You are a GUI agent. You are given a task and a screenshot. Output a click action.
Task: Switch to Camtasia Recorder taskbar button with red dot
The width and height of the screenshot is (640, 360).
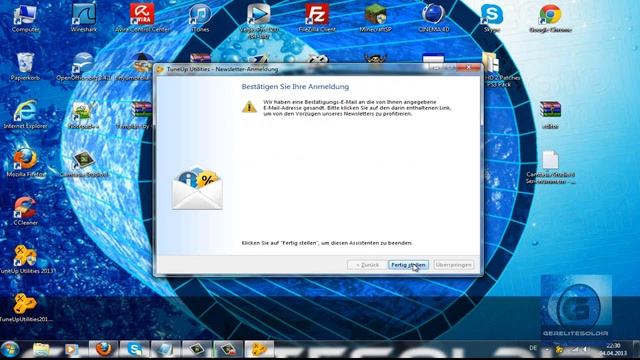(228, 349)
